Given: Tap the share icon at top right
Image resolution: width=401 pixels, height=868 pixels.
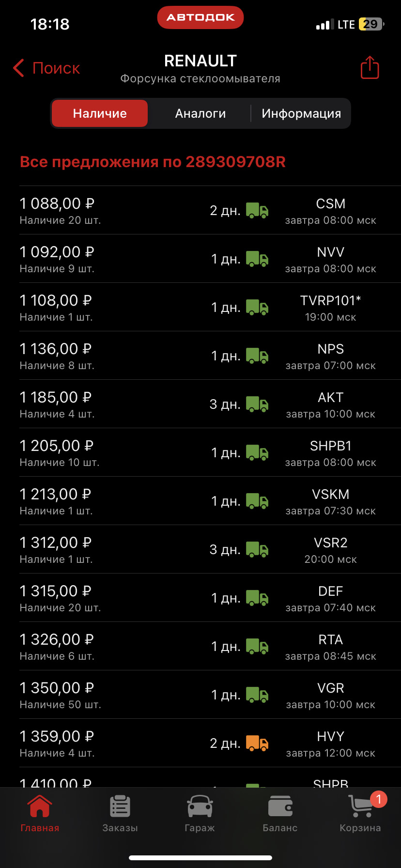Looking at the screenshot, I should pyautogui.click(x=370, y=67).
